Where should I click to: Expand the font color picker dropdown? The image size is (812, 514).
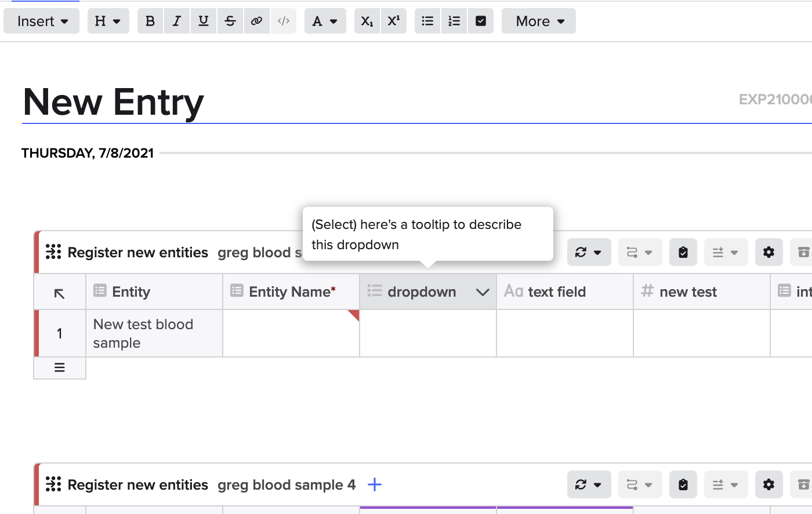[x=334, y=21]
